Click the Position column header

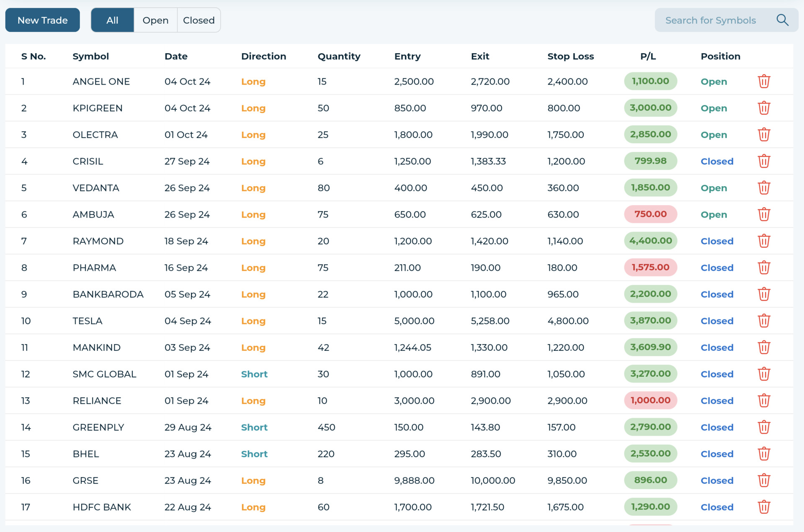tap(721, 56)
